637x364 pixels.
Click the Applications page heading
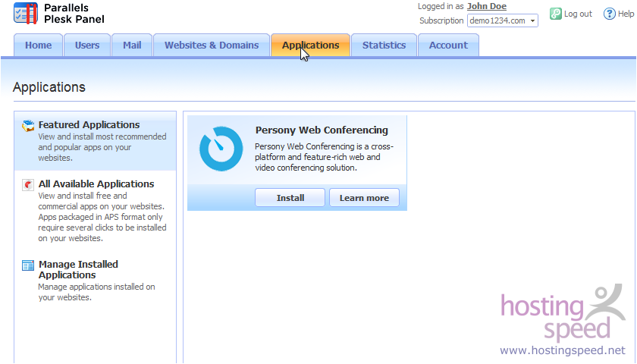pos(49,87)
